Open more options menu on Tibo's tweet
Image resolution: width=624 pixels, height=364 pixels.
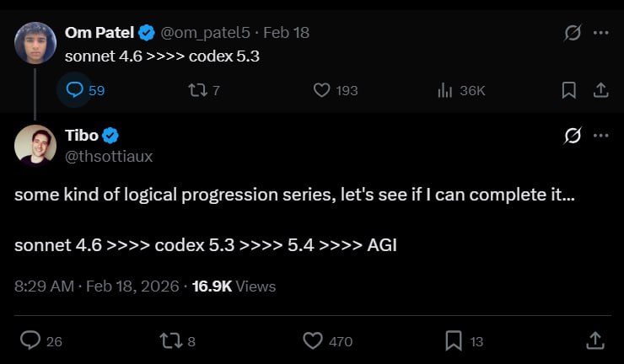pos(600,136)
